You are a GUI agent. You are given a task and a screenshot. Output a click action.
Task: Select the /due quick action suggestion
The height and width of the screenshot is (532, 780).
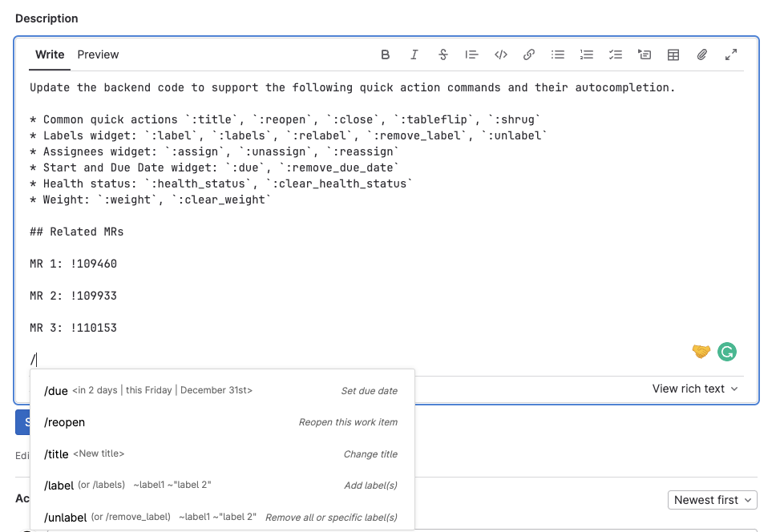(221, 390)
